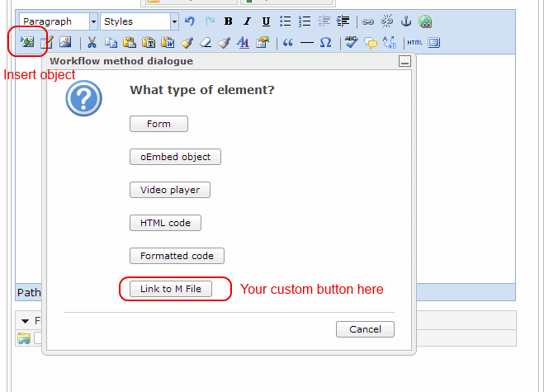Click the blockquote icon

coord(288,42)
